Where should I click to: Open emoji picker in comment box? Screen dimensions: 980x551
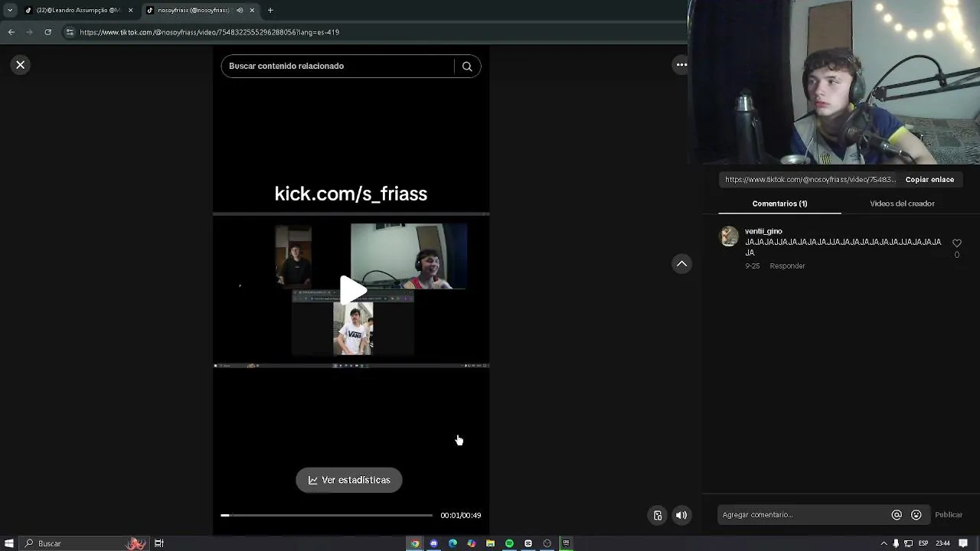tap(916, 515)
